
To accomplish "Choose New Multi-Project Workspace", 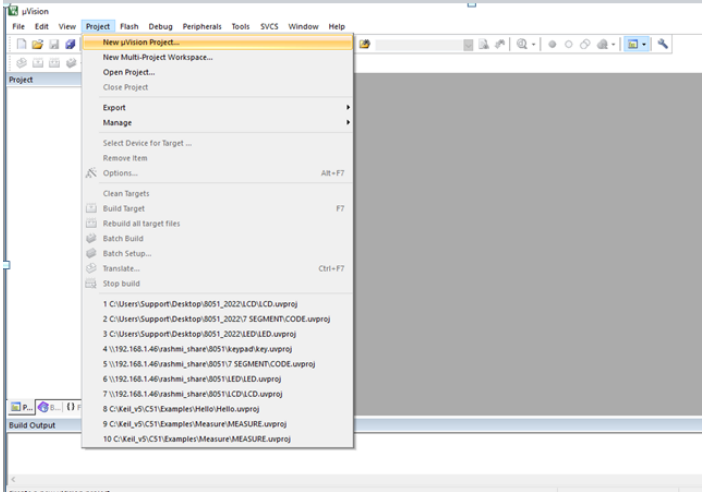I will pyautogui.click(x=157, y=57).
